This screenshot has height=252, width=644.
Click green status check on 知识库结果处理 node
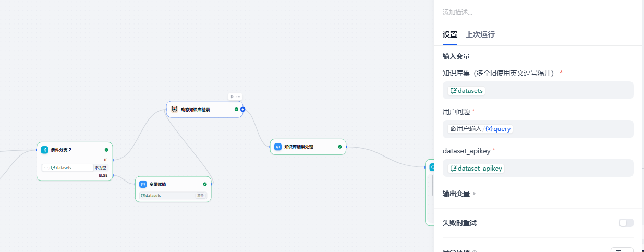click(339, 147)
